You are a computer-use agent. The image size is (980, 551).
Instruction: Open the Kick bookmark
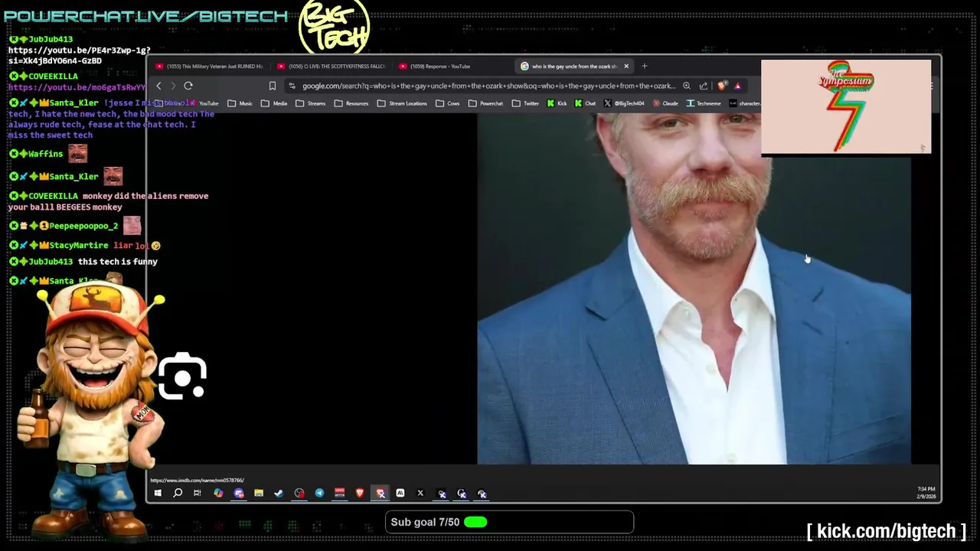coord(557,103)
